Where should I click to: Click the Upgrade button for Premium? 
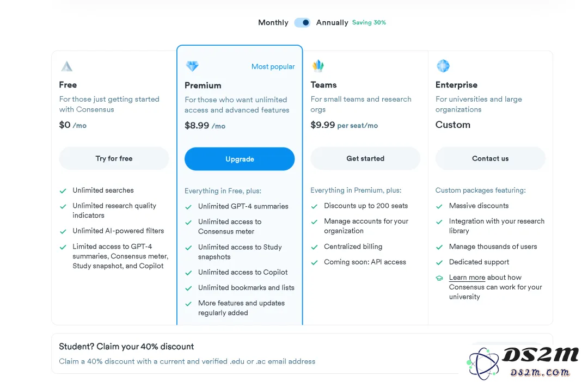click(x=240, y=159)
